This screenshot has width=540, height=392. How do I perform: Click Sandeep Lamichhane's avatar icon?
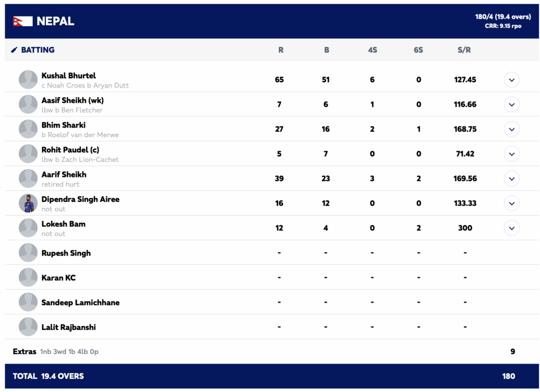pos(28,302)
